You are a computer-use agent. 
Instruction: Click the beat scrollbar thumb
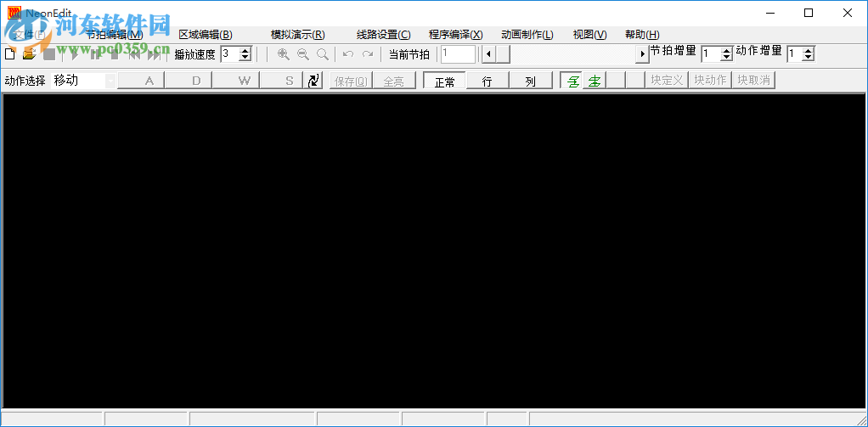503,54
